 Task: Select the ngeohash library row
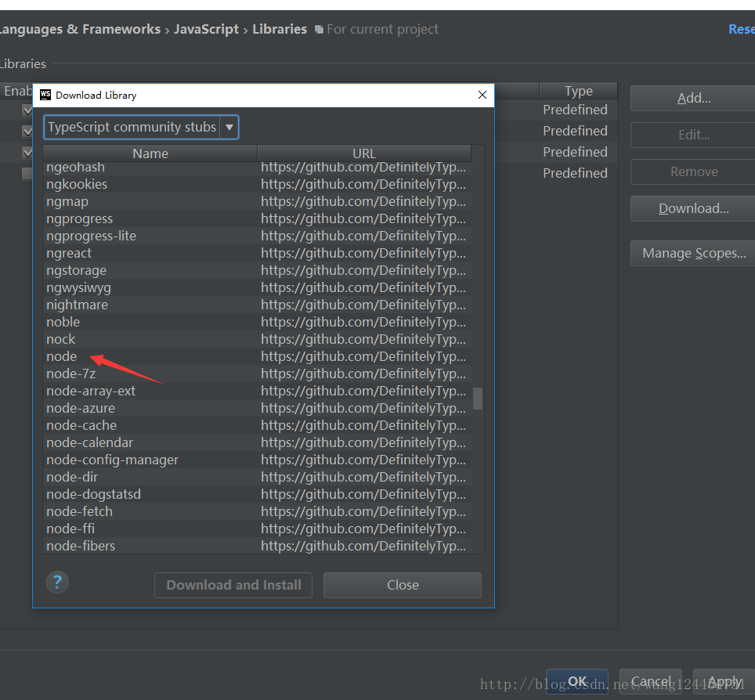[257, 167]
